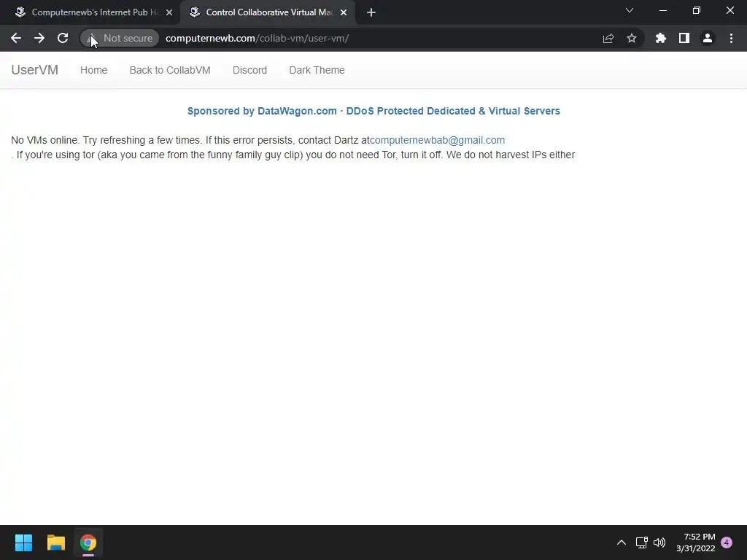Open the Extensions puzzle icon
This screenshot has height=560, width=747.
[x=661, y=38]
